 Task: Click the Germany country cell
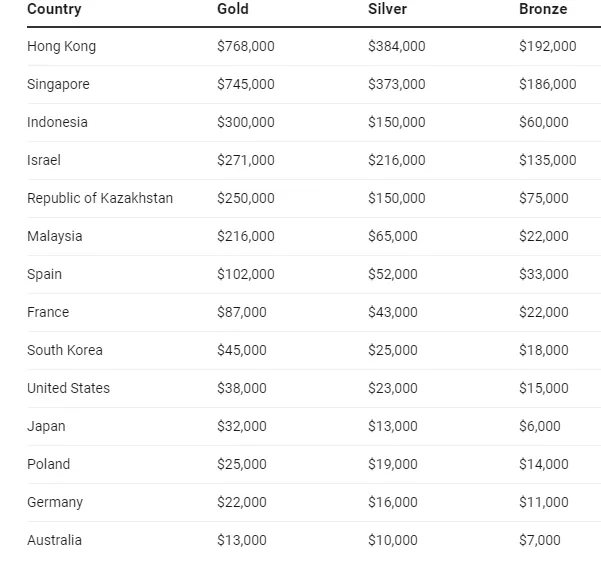pyautogui.click(x=55, y=502)
